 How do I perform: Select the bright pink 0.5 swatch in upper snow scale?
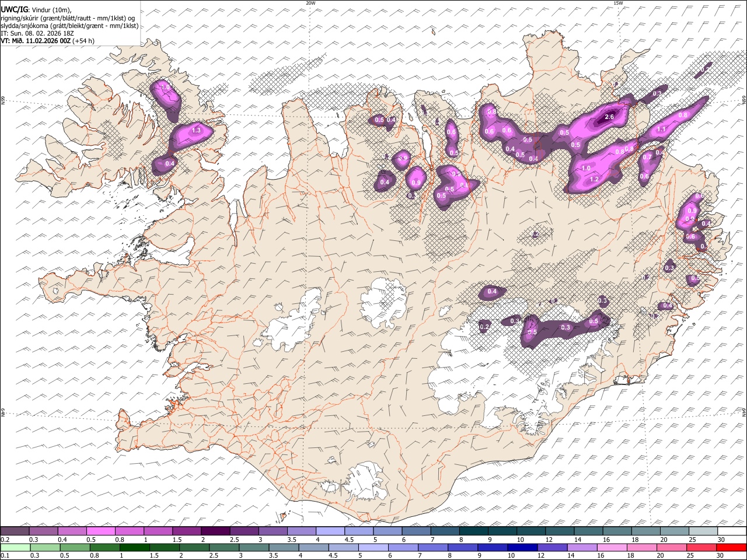click(101, 531)
